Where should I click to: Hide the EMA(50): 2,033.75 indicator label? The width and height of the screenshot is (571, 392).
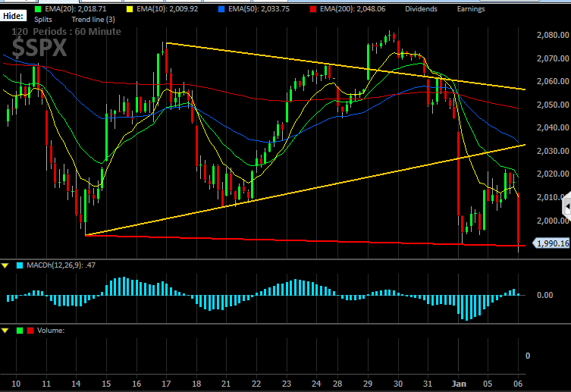pyautogui.click(x=259, y=9)
